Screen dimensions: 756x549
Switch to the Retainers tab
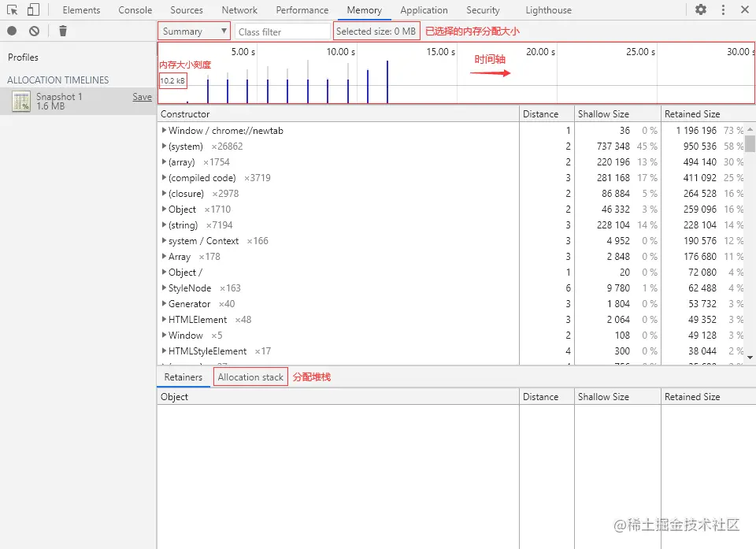pos(183,377)
